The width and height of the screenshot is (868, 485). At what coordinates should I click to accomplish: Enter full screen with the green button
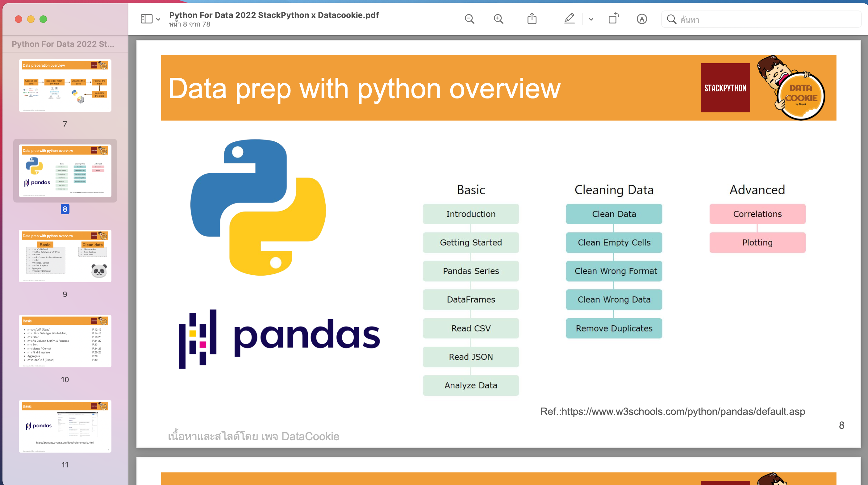click(x=43, y=19)
